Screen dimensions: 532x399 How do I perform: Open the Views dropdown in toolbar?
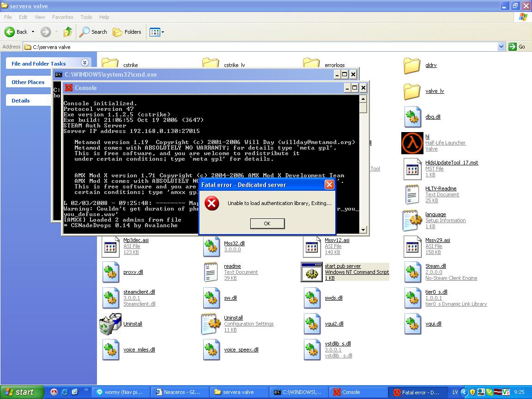tap(157, 32)
